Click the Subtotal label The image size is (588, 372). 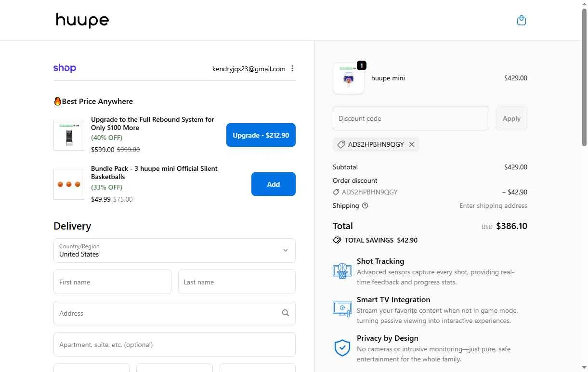tap(345, 167)
